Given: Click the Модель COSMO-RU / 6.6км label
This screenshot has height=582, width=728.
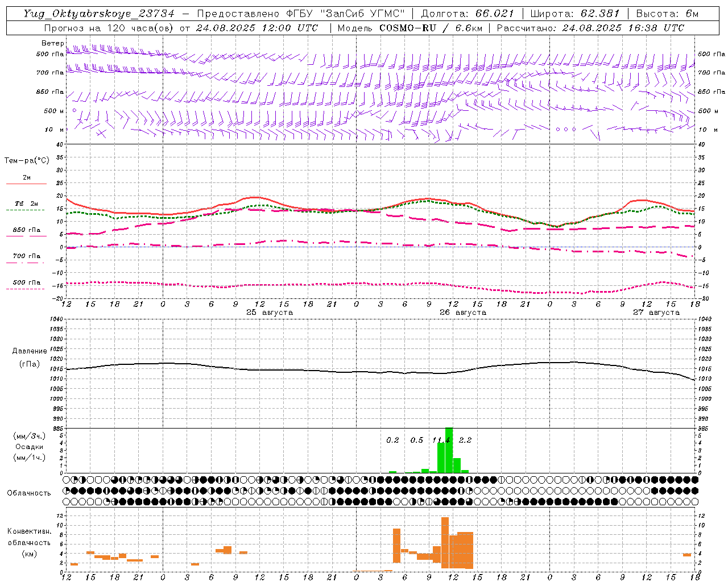Looking at the screenshot, I should (410, 28).
